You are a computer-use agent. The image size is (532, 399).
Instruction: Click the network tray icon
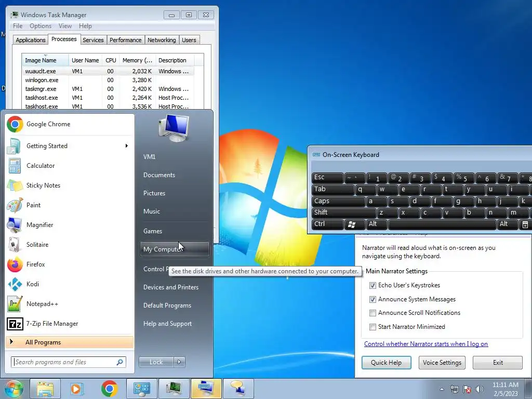point(454,389)
